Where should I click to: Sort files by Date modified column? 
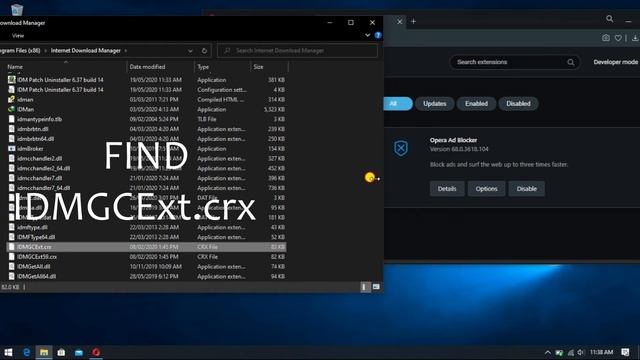[147, 67]
